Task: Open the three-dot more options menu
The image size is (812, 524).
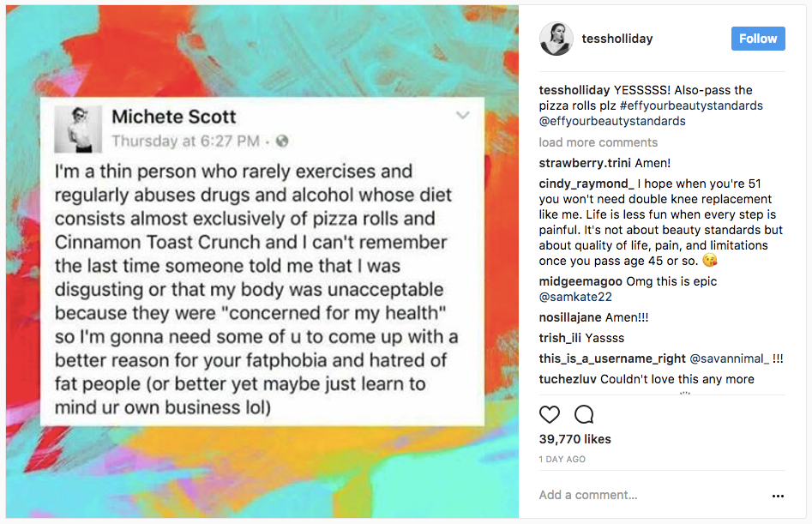Action: pyautogui.click(x=778, y=496)
